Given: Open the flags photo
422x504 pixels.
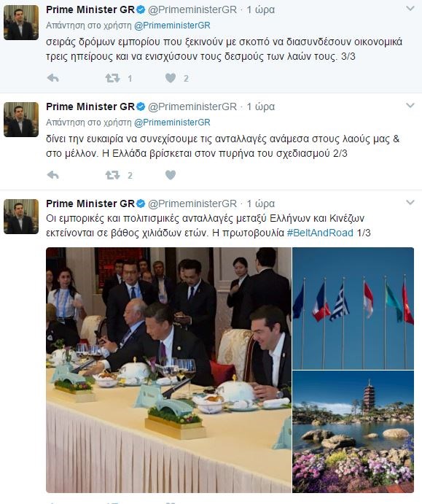Looking at the screenshot, I should click(353, 309).
